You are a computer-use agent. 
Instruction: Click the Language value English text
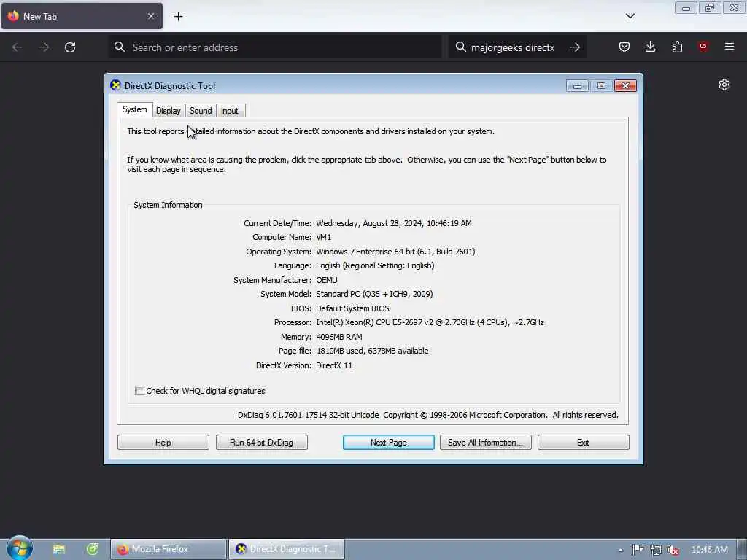pyautogui.click(x=375, y=265)
